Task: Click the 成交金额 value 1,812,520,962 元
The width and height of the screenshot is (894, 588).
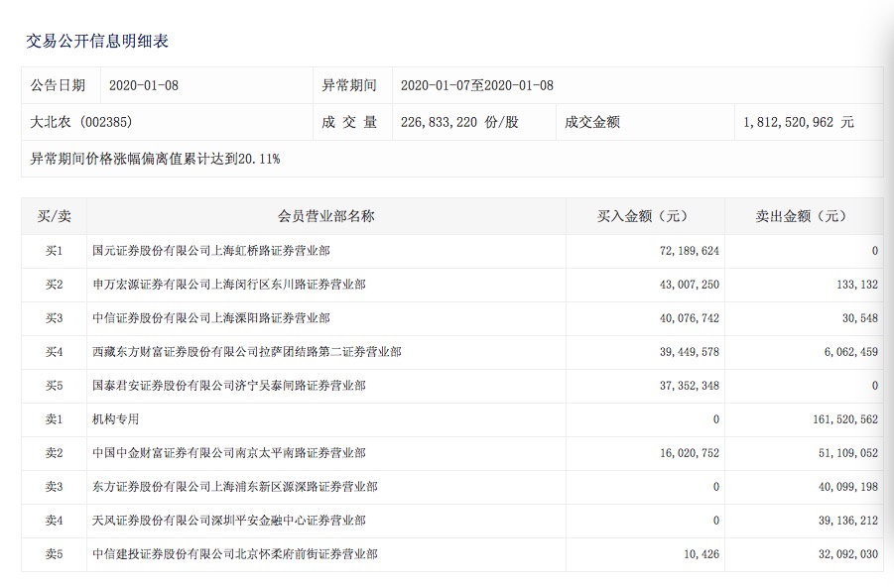Action: 798,123
